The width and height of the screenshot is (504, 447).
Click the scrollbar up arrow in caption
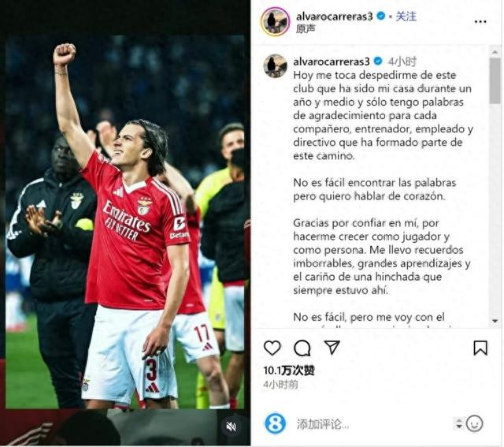pyautogui.click(x=495, y=52)
